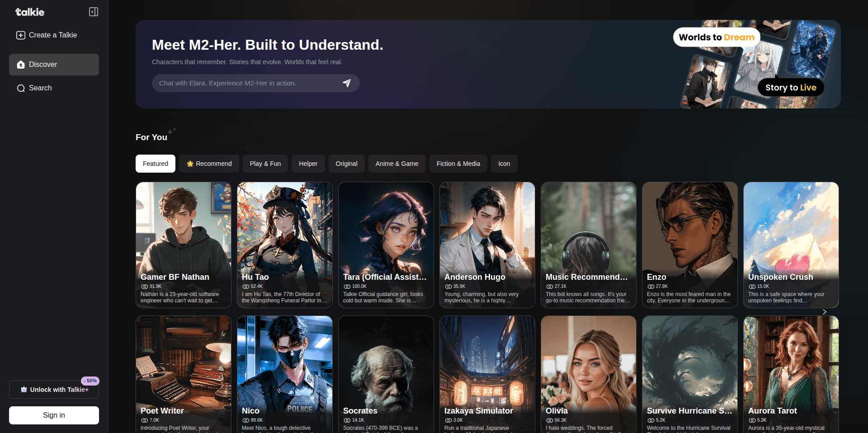Click the sparkle icon next to For You
This screenshot has width=868, height=433.
(172, 131)
